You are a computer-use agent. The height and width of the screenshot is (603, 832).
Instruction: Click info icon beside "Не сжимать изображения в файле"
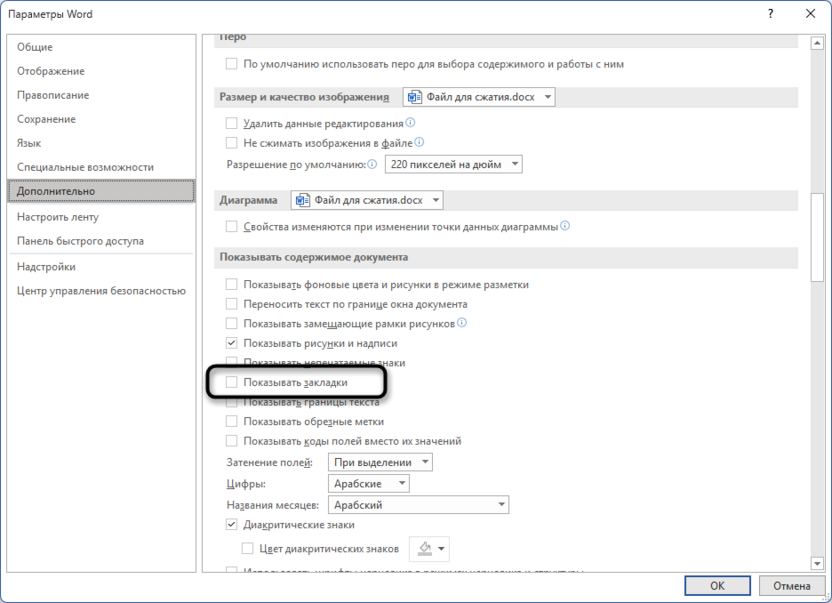[x=419, y=142]
